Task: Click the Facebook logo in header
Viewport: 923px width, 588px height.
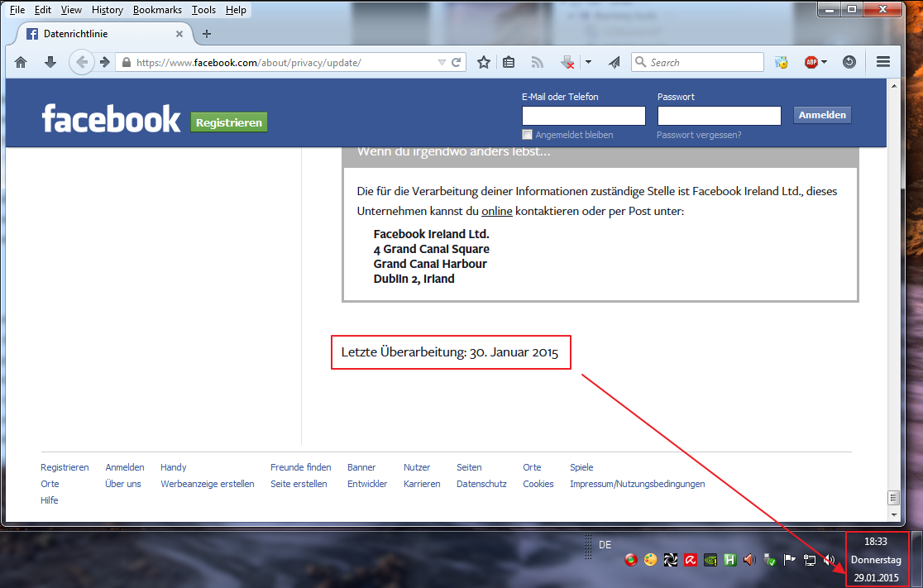Action: (x=112, y=118)
